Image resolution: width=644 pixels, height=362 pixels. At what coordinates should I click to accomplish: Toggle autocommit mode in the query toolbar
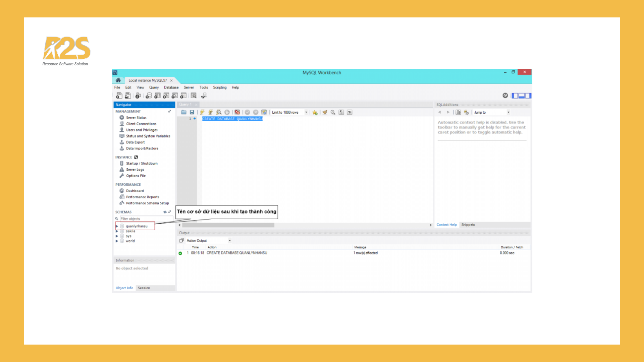pyautogui.click(x=264, y=112)
